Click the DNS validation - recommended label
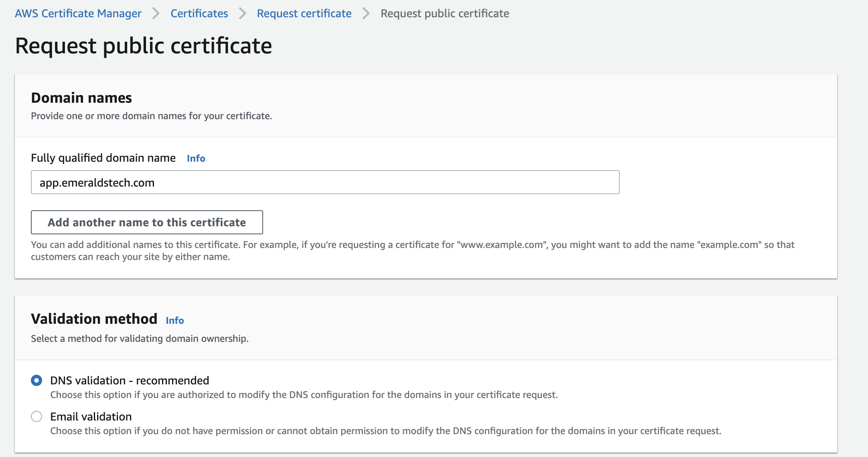 (130, 380)
